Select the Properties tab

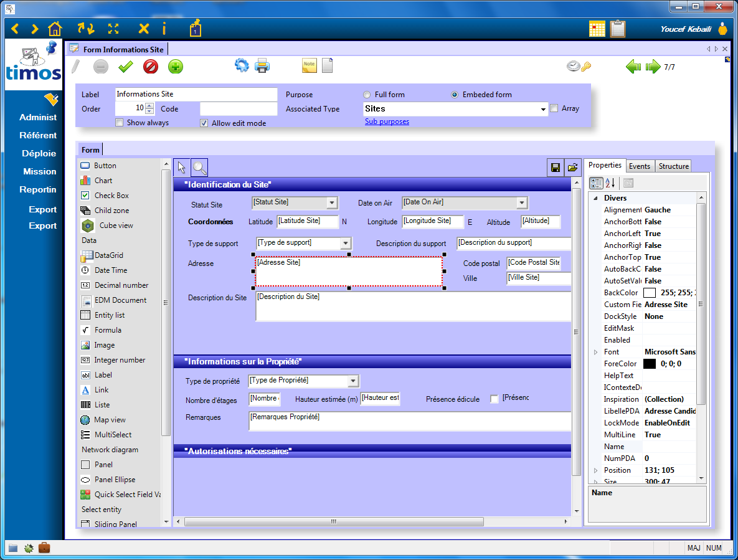tap(605, 165)
